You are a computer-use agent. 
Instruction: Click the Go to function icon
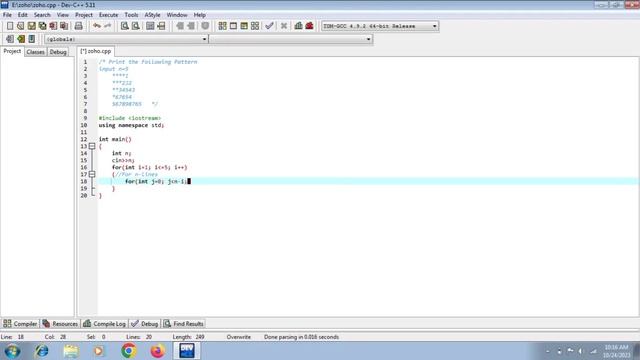(150, 26)
